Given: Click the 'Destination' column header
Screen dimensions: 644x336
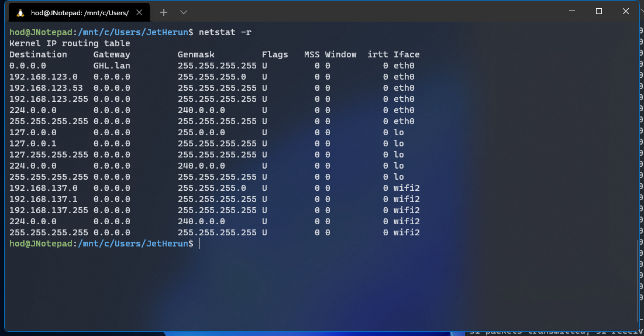Looking at the screenshot, I should click(38, 54).
